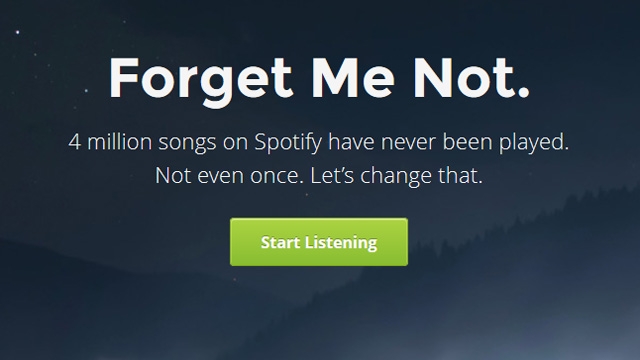
Task: Click the sentence 'Let's change that.'
Action: pyautogui.click(x=396, y=176)
